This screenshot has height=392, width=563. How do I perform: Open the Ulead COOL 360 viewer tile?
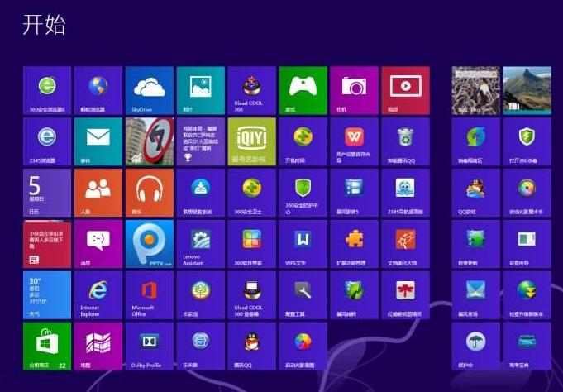coord(252,295)
